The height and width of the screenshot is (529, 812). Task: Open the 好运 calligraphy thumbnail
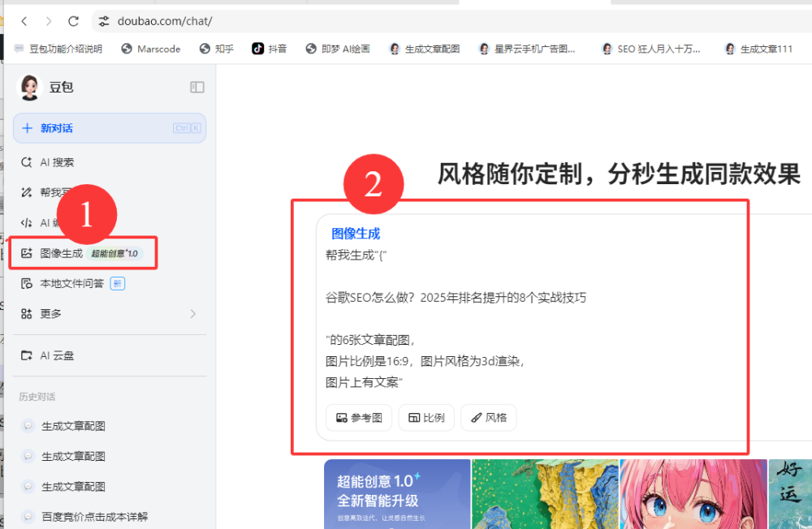(x=790, y=494)
